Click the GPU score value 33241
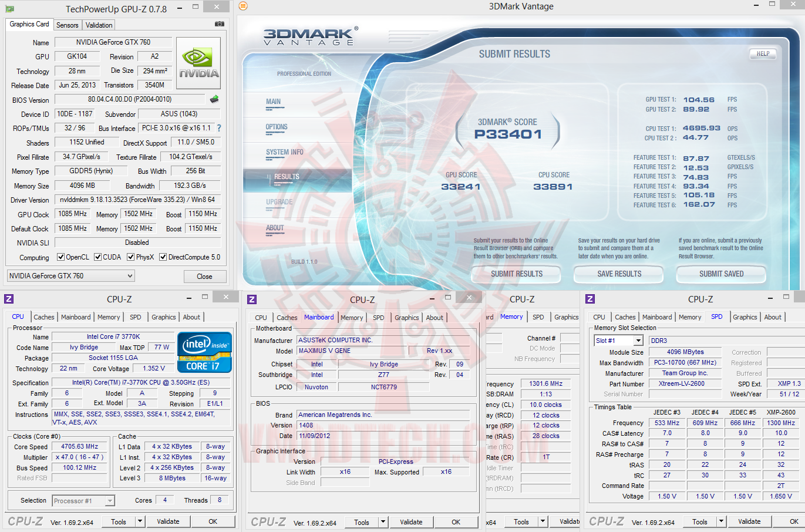Image resolution: width=805 pixels, height=532 pixels. coord(461,187)
